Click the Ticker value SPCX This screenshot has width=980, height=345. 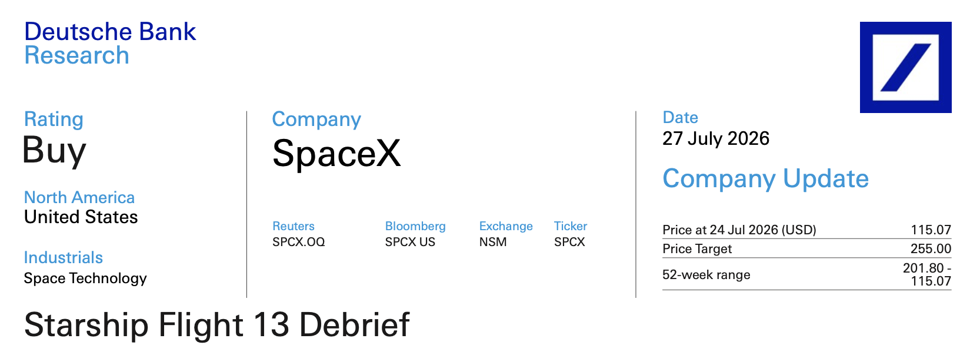coord(569,242)
